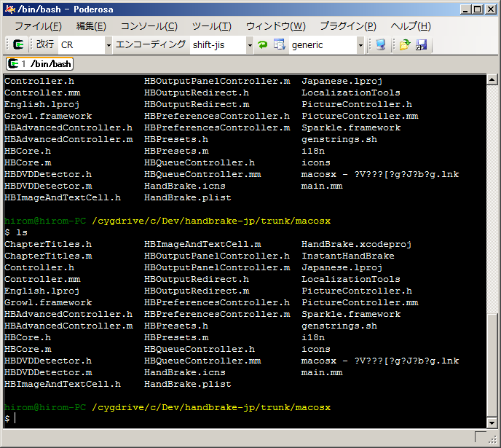Open the プラグイン(P) menu
The width and height of the screenshot is (501, 448).
tap(347, 26)
